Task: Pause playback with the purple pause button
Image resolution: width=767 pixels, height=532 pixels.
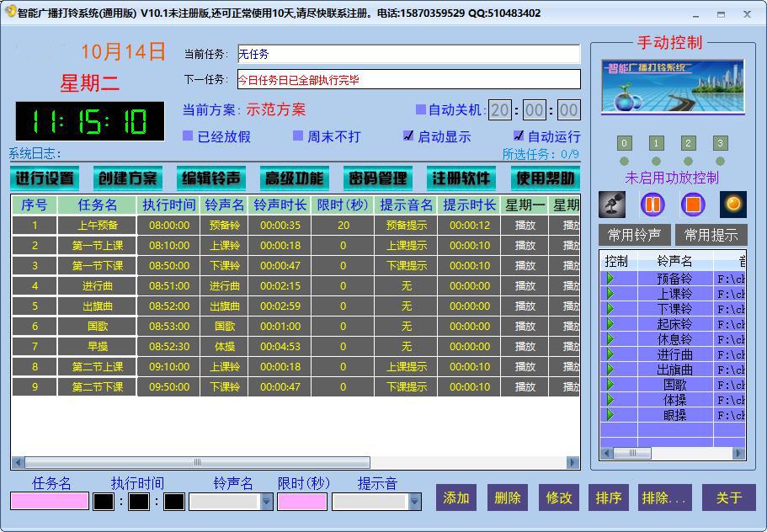Action: tap(652, 205)
